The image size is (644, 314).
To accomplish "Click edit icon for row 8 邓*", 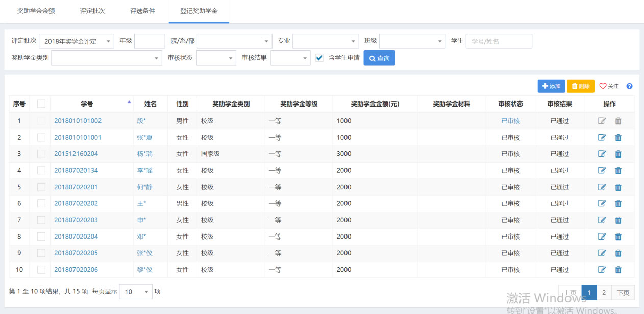I will pos(602,237).
